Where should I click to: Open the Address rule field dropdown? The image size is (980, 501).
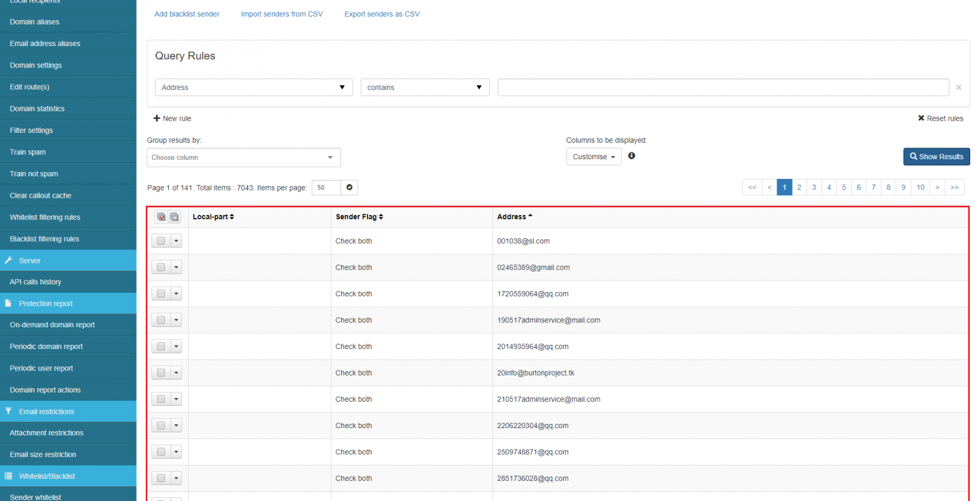pos(254,88)
